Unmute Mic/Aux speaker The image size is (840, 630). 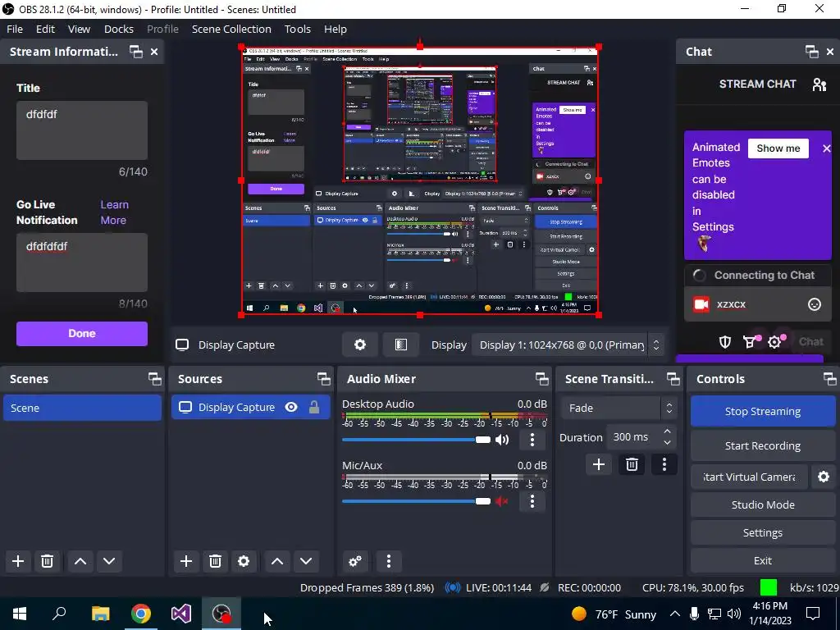(502, 501)
